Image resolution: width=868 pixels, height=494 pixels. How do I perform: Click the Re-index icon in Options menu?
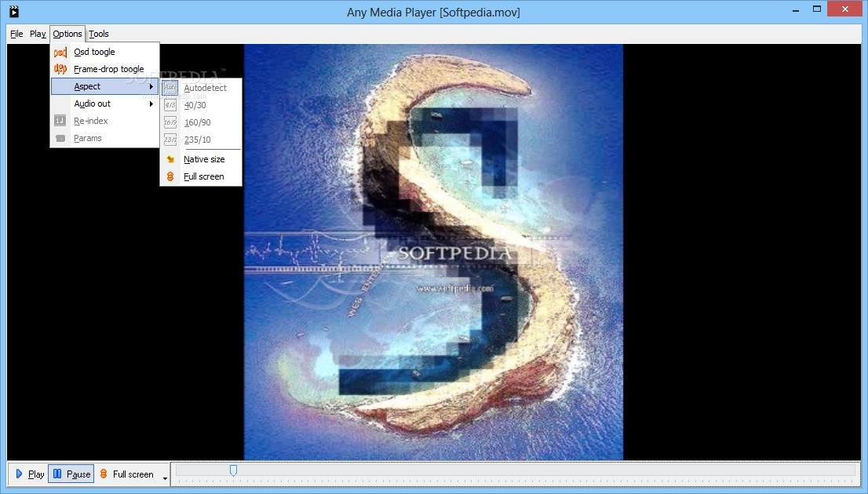[x=60, y=121]
